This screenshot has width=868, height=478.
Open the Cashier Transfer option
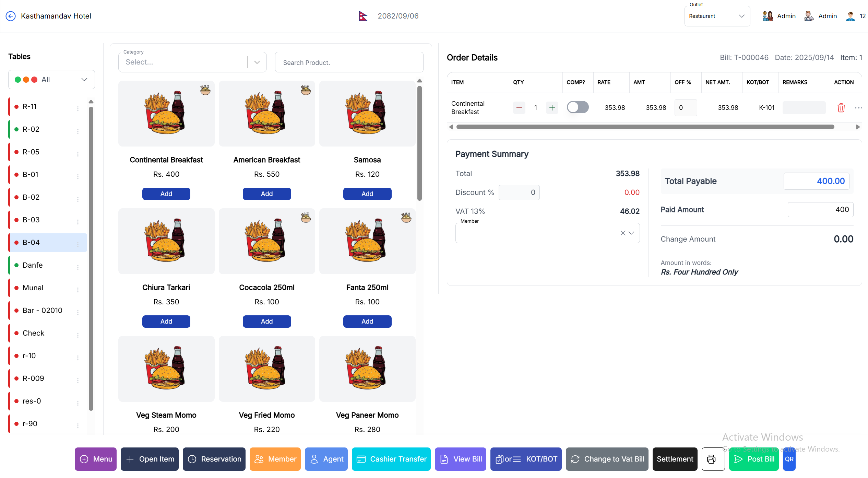pos(391,459)
